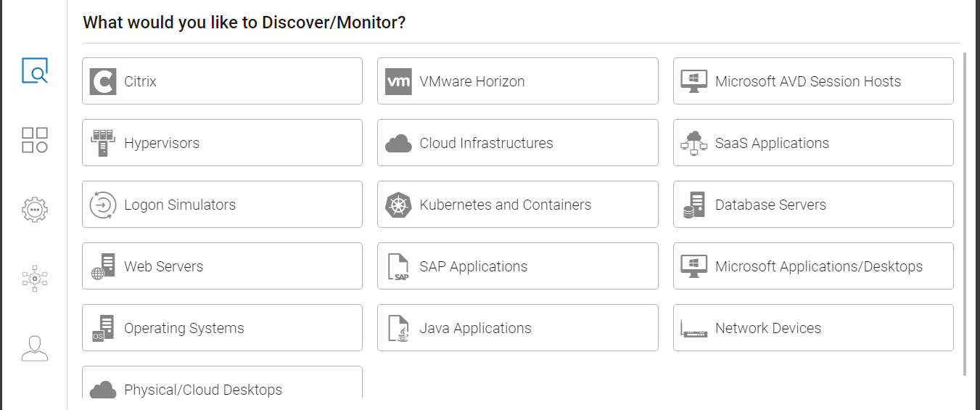Click the Citrix logo icon
The height and width of the screenshot is (410, 980).
[x=103, y=81]
